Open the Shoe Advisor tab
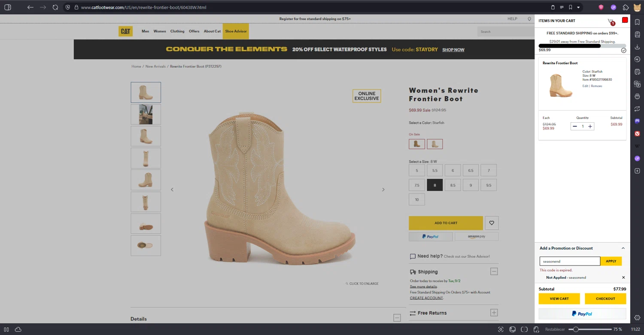Viewport: 644px width, 335px height. click(x=236, y=31)
